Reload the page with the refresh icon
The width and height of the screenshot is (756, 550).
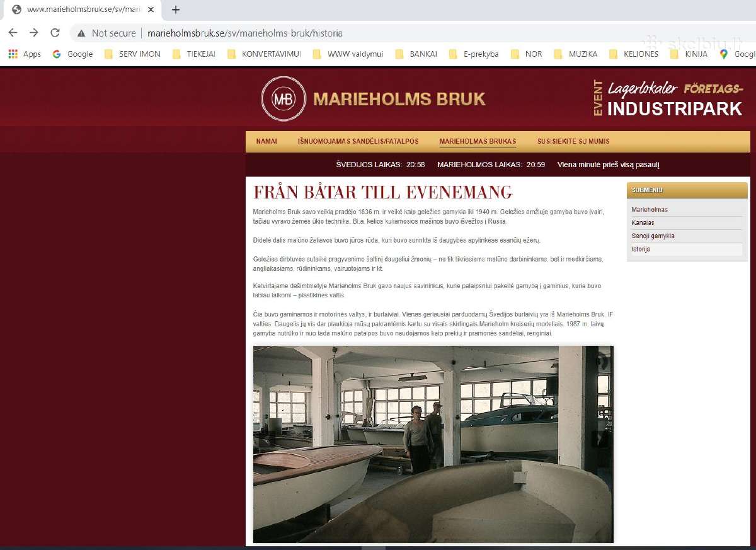click(x=55, y=33)
